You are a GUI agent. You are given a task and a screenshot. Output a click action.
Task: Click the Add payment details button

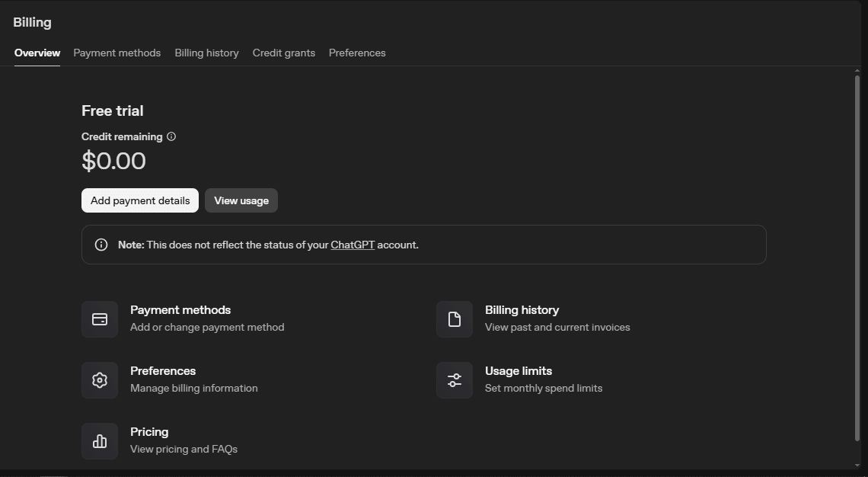tap(139, 200)
